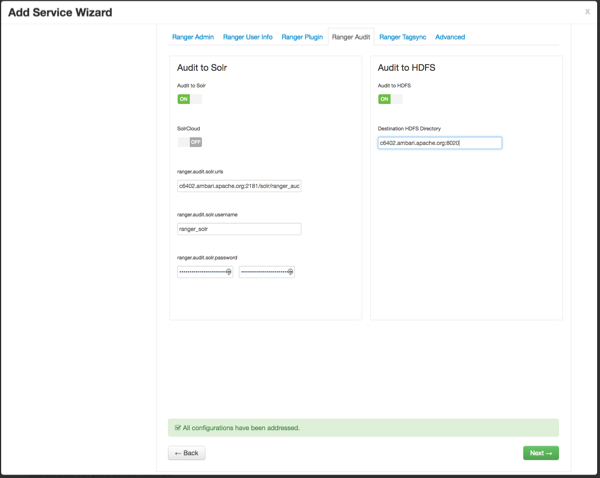Click the solr password confirmation field
Screen dimensions: 600x478
point(263,271)
